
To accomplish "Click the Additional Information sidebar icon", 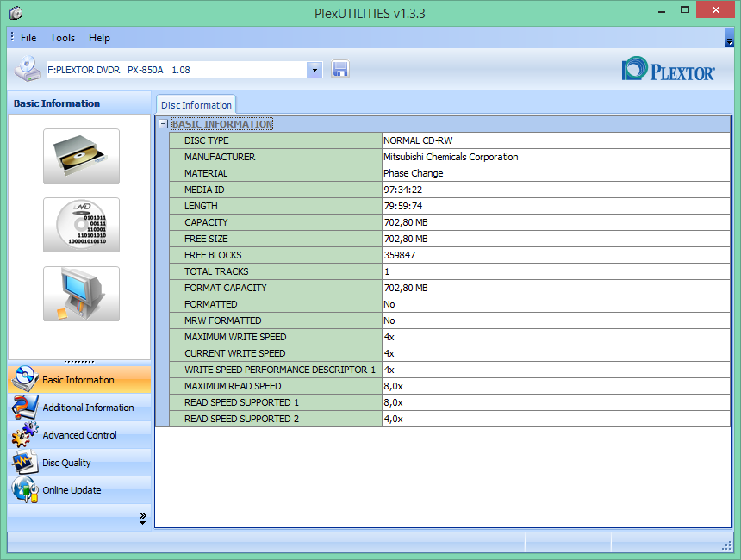I will click(25, 407).
